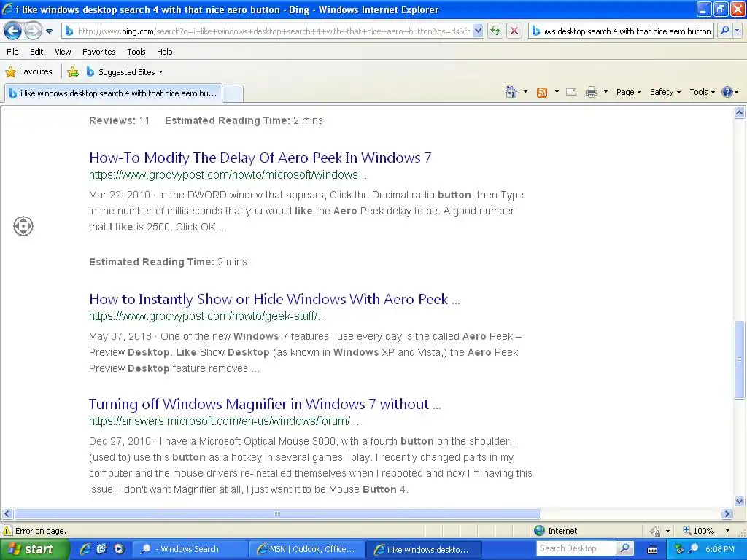Viewport: 747px width, 560px height.
Task: Click the Bing URL in the address bar
Action: [x=274, y=31]
